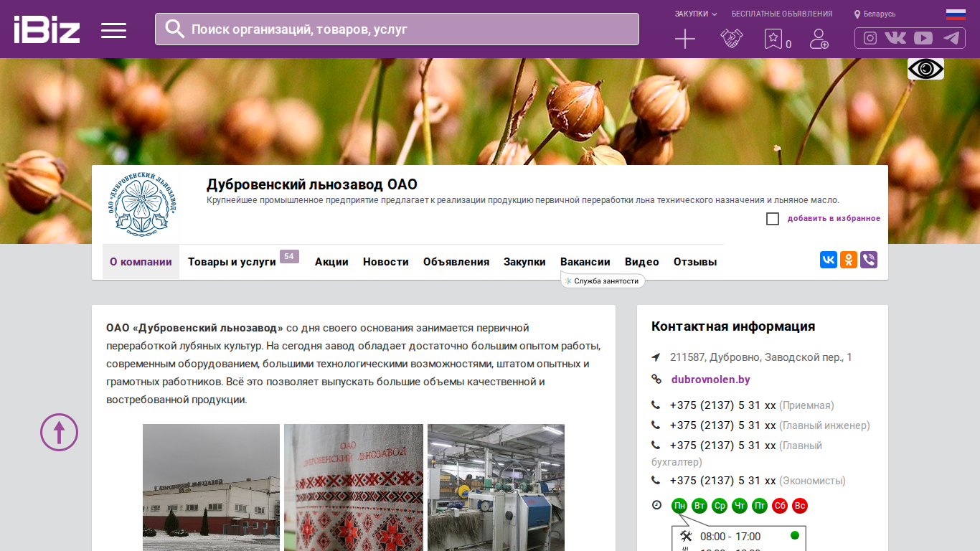Select Tuesday (Вт) schedule circle
Screen dimensions: 980x551
[x=699, y=506]
